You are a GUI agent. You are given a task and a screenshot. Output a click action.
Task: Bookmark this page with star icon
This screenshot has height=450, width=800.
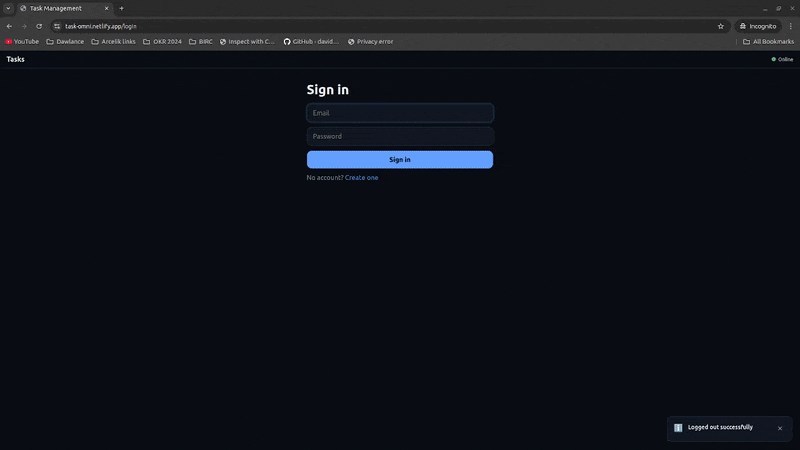point(720,26)
